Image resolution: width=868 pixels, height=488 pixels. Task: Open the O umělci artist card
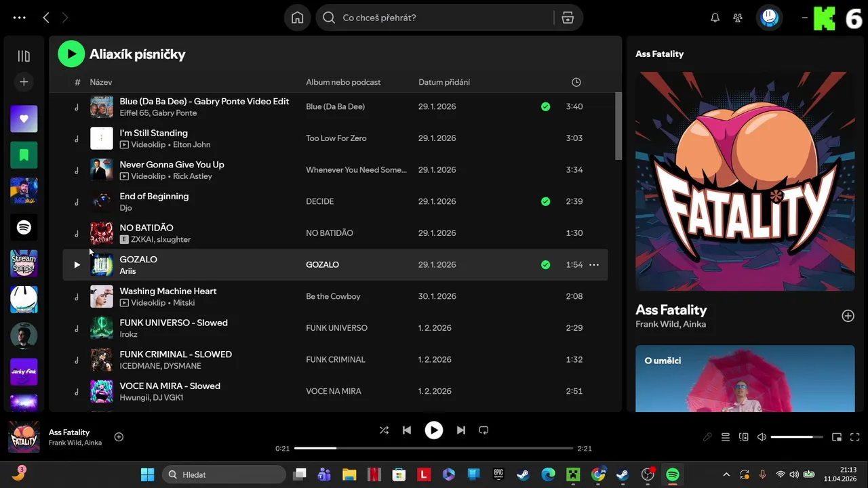pyautogui.click(x=745, y=378)
